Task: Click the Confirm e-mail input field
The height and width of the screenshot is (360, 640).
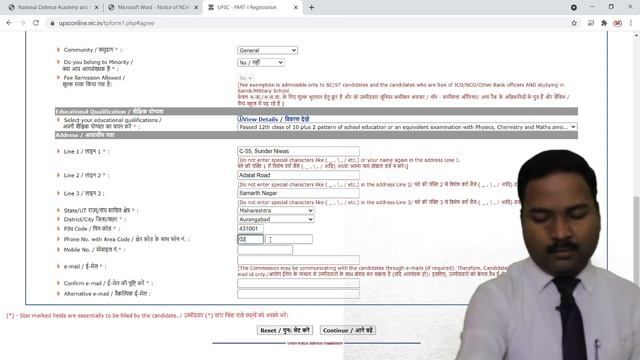Action: (x=298, y=283)
